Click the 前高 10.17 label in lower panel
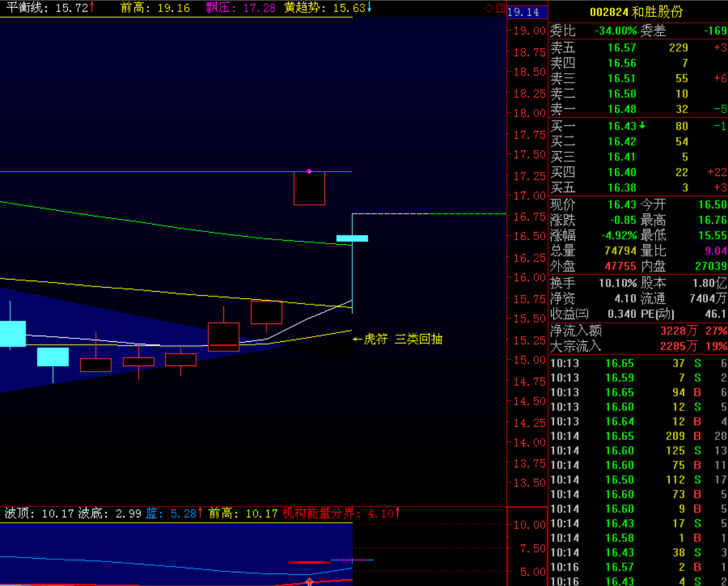Image resolution: width=728 pixels, height=586 pixels. 243,514
